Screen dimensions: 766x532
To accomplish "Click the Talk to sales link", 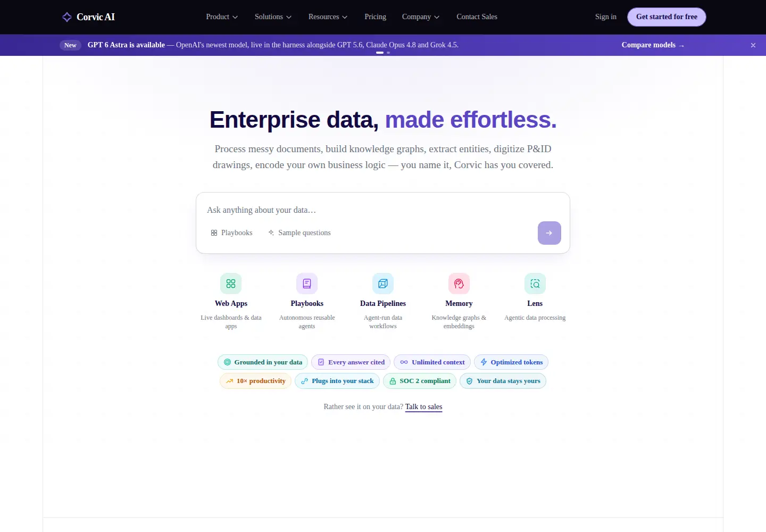I will click(424, 407).
